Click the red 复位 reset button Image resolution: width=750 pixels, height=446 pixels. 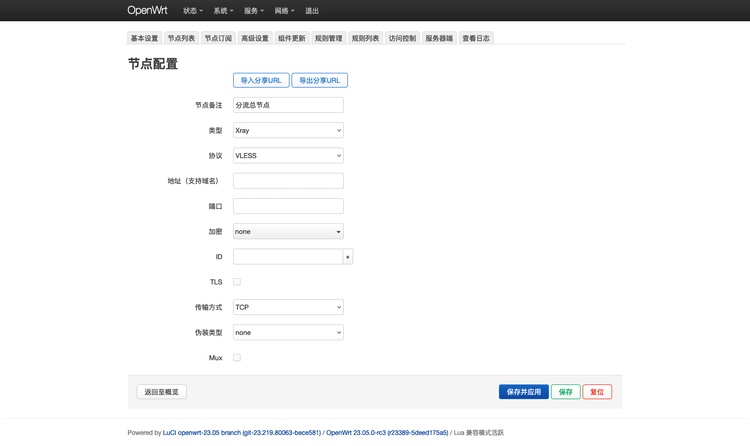597,392
